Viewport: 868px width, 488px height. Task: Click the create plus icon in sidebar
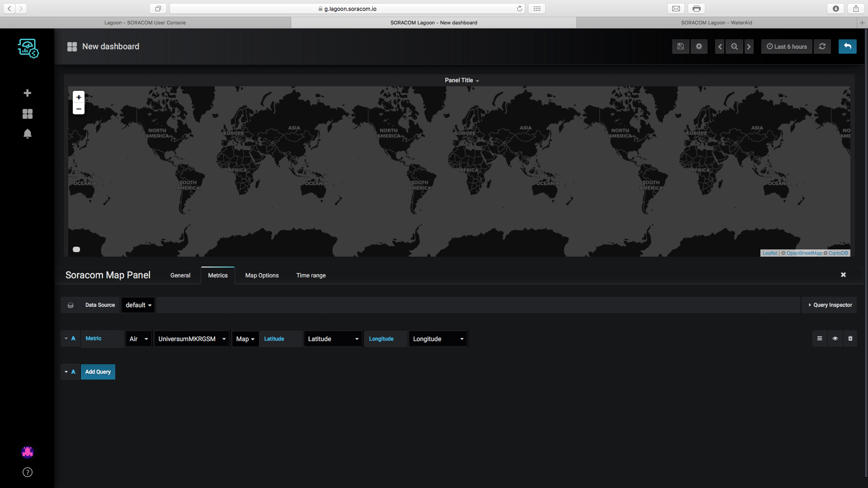click(x=28, y=93)
